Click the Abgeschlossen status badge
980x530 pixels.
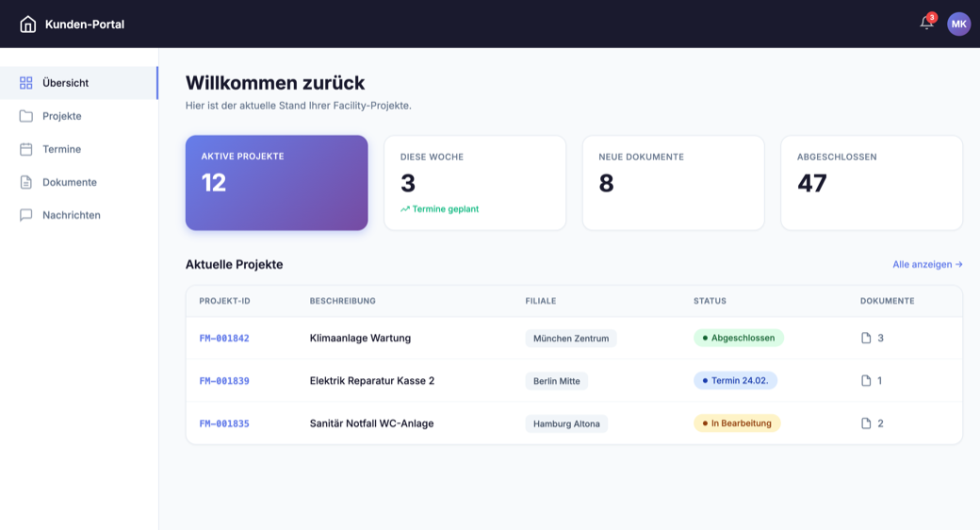(738, 338)
